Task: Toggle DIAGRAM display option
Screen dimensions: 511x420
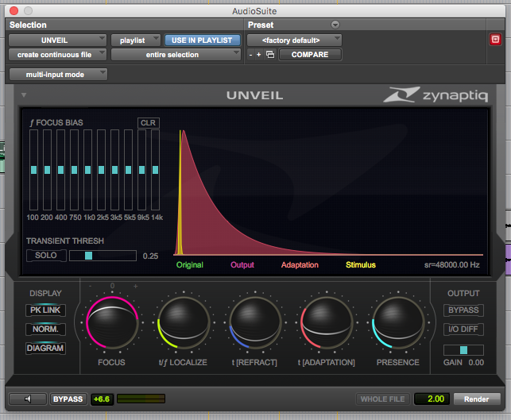Action: click(45, 348)
